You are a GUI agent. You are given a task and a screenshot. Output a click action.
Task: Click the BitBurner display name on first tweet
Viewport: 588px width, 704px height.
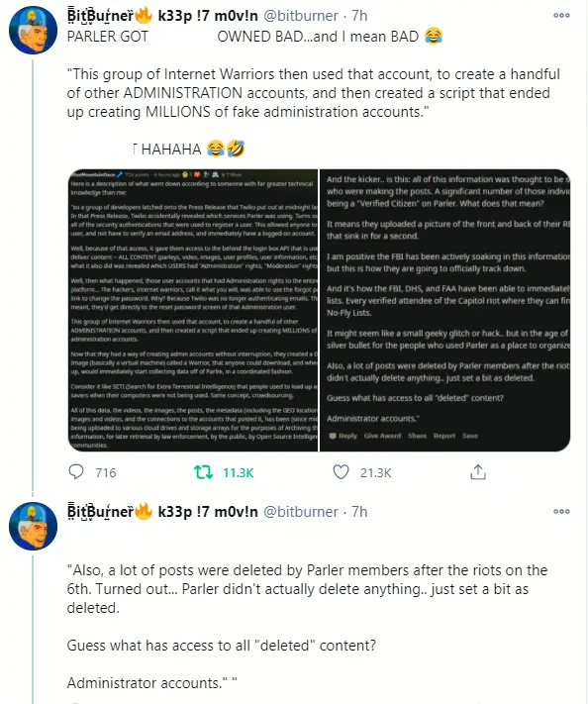pos(162,16)
